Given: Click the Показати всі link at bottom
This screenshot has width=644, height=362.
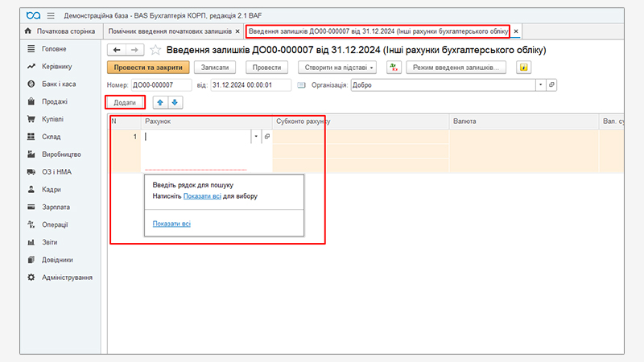Looking at the screenshot, I should click(x=171, y=224).
